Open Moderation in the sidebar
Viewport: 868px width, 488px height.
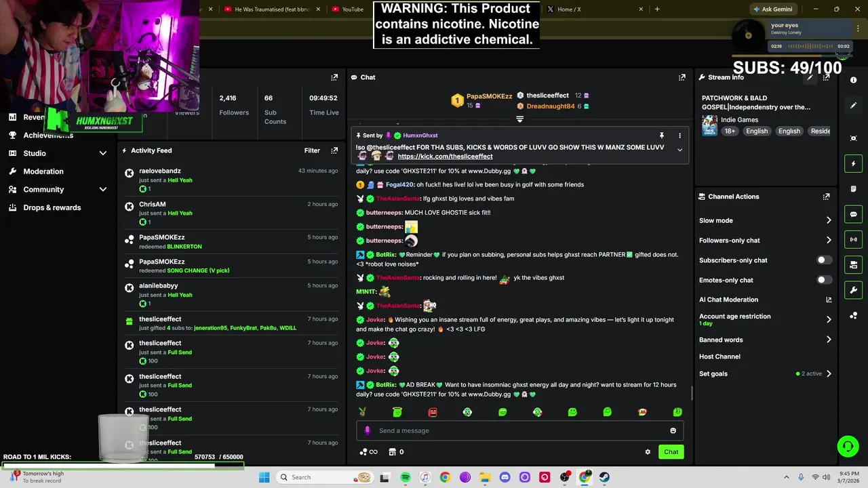[43, 171]
